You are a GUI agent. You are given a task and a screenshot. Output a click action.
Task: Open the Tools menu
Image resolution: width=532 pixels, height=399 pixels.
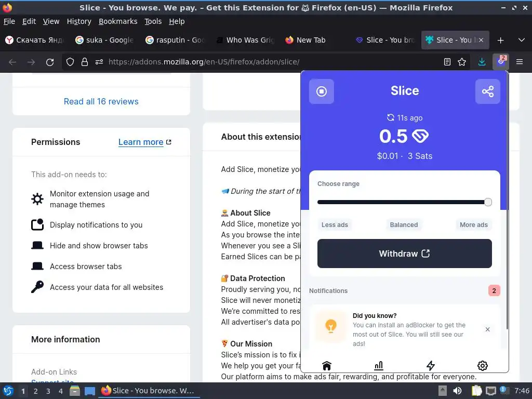(x=153, y=21)
